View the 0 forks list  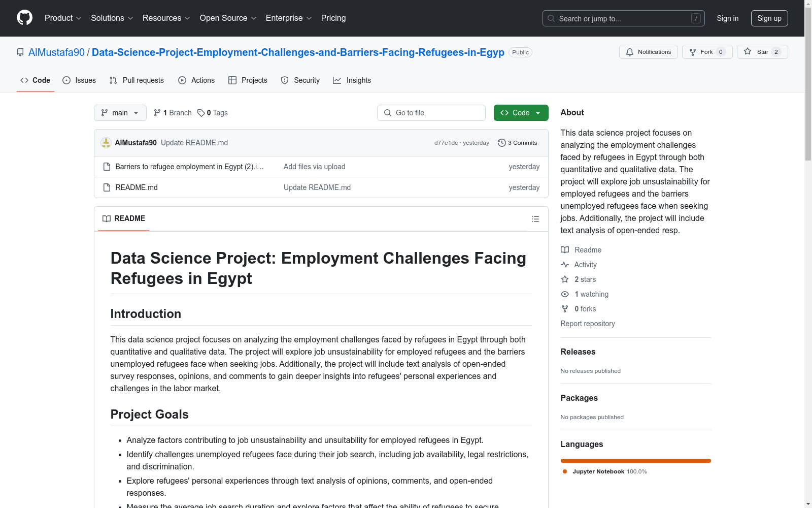coord(579,309)
